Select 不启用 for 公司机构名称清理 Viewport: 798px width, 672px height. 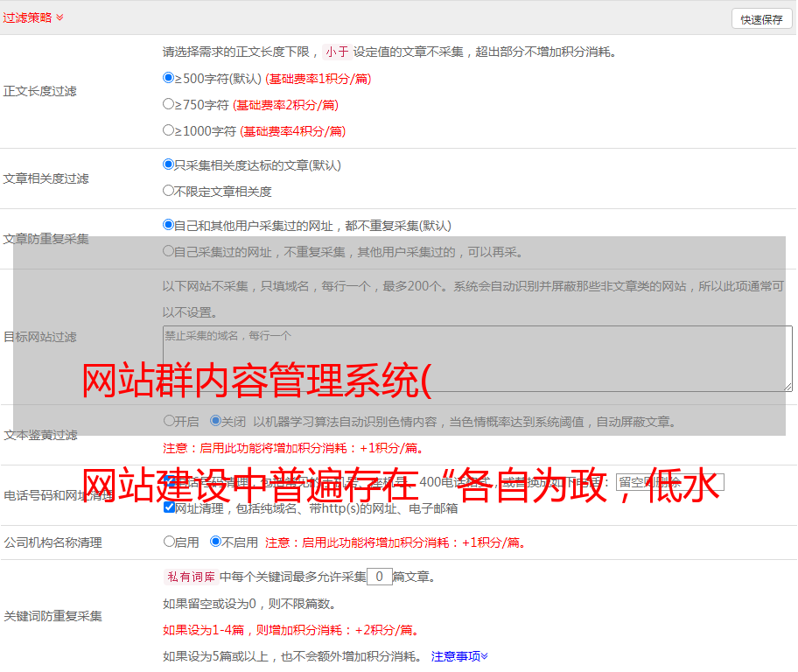[x=215, y=541]
